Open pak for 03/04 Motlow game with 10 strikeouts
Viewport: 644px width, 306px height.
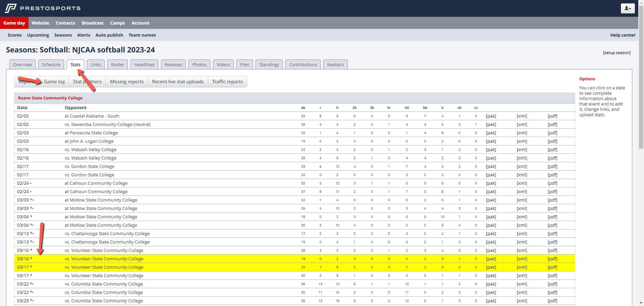(491, 217)
